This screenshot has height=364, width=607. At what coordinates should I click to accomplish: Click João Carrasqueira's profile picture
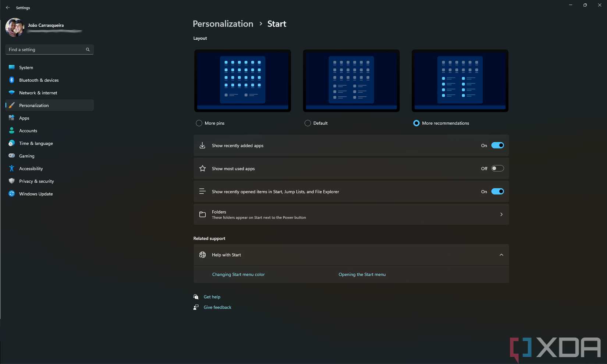(15, 27)
